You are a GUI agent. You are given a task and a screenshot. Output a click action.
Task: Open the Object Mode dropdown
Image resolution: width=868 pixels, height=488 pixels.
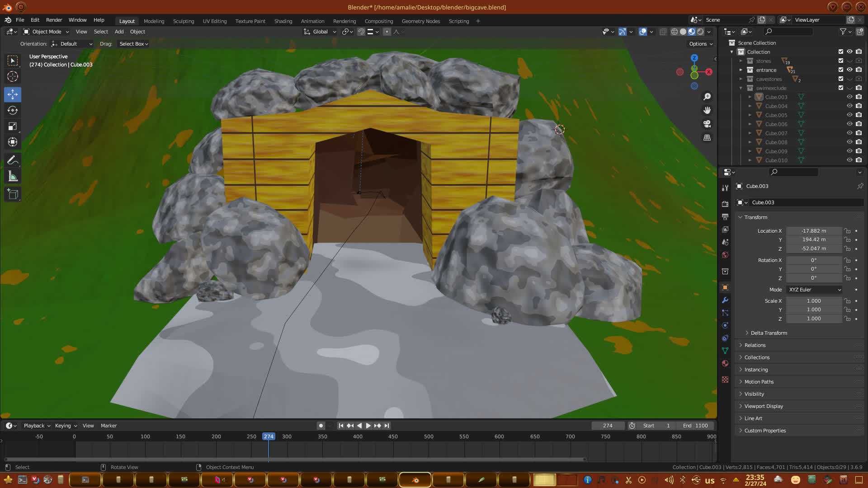tap(46, 32)
